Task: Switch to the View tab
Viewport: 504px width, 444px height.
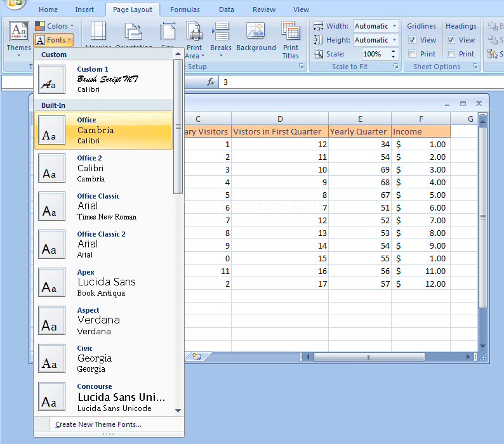Action: (x=301, y=10)
